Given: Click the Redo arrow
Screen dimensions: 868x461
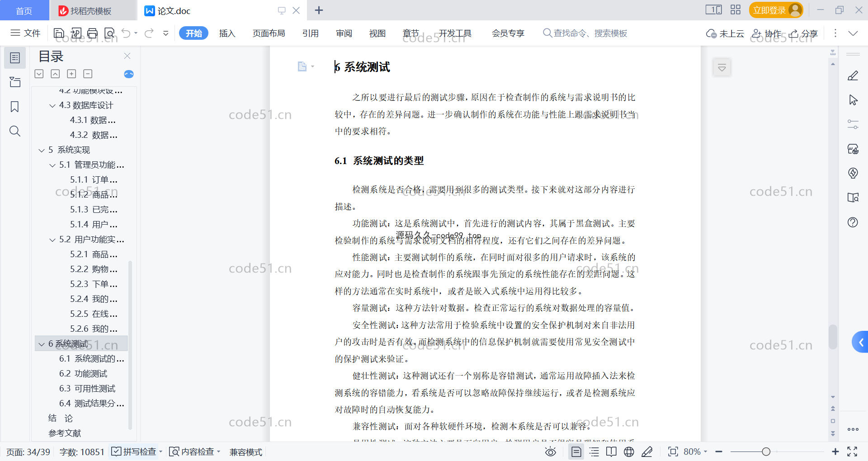Looking at the screenshot, I should [x=149, y=33].
